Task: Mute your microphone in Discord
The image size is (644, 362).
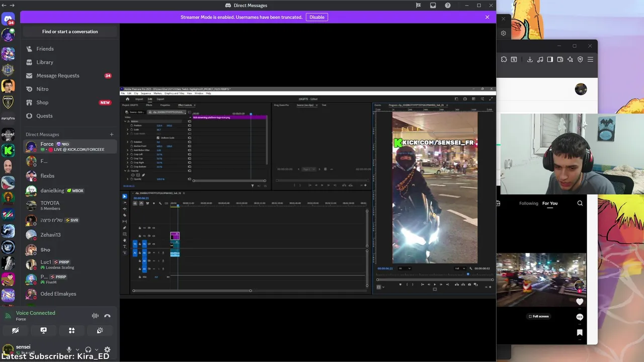Action: click(69, 349)
